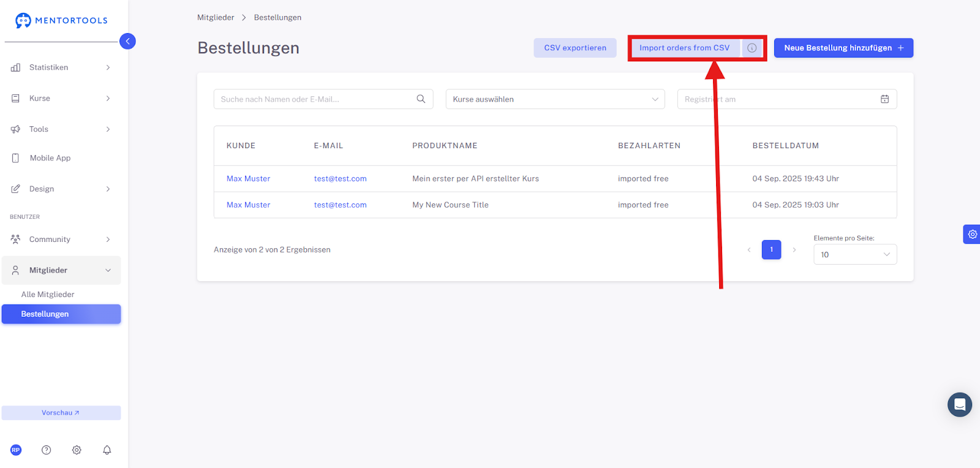
Task: Open the RP user avatar
Action: tap(16, 450)
